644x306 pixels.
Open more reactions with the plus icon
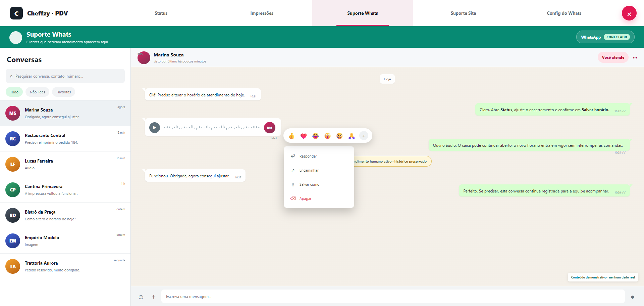tap(364, 136)
